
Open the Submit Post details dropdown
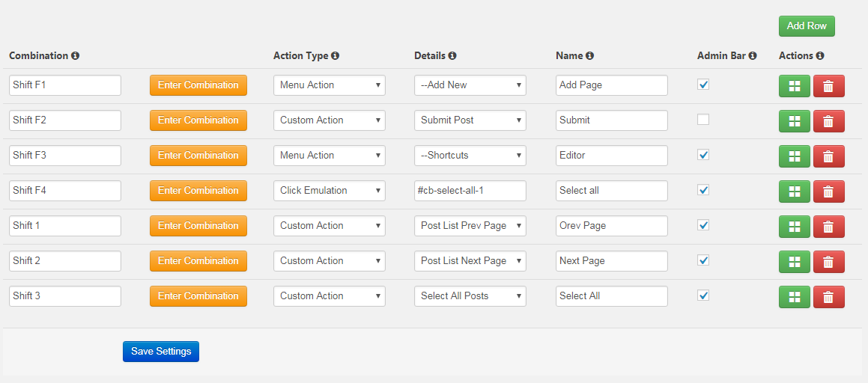(470, 120)
